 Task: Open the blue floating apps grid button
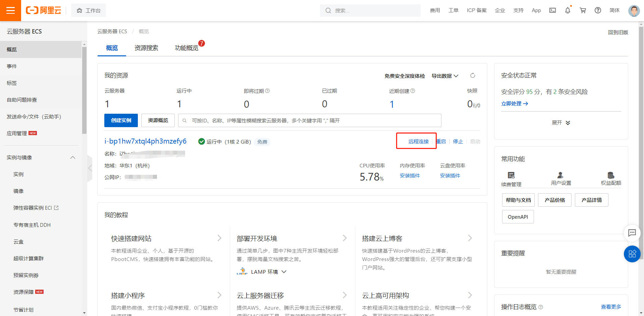[x=632, y=254]
